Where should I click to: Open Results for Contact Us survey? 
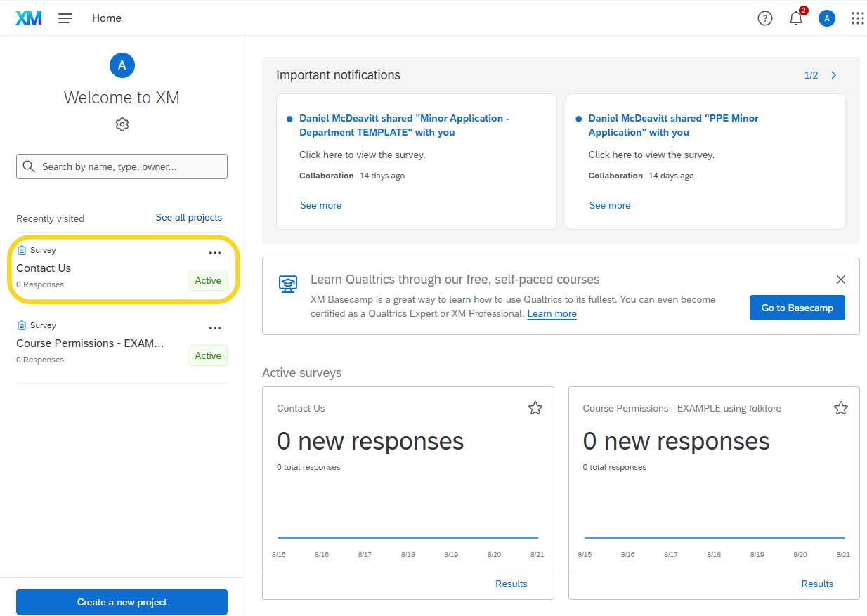coord(511,584)
